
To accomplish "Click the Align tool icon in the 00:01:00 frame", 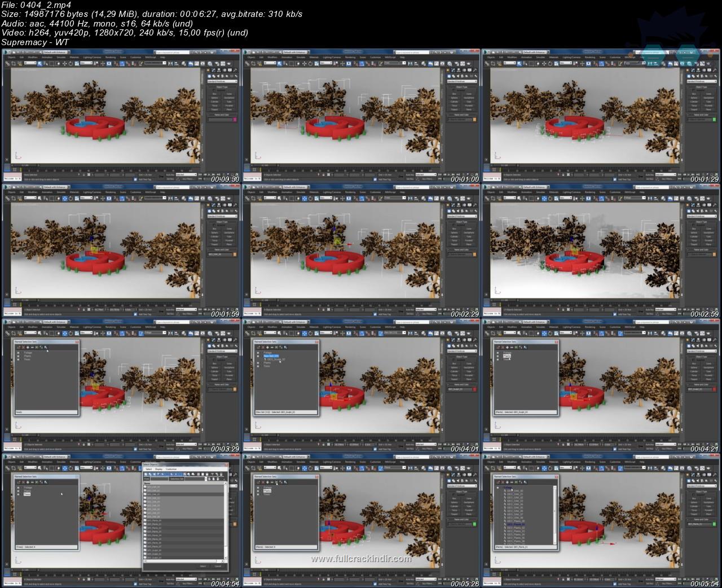I will (416, 63).
